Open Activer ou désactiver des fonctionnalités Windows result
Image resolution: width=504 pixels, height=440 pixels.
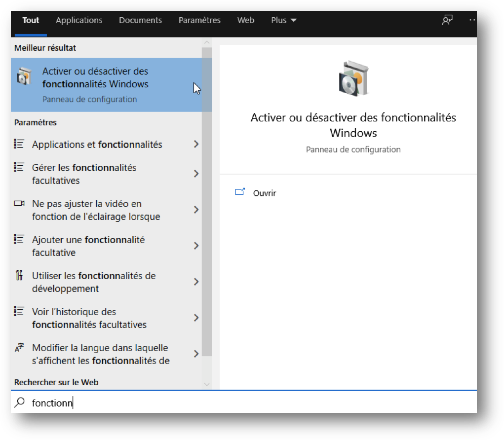pyautogui.click(x=107, y=85)
